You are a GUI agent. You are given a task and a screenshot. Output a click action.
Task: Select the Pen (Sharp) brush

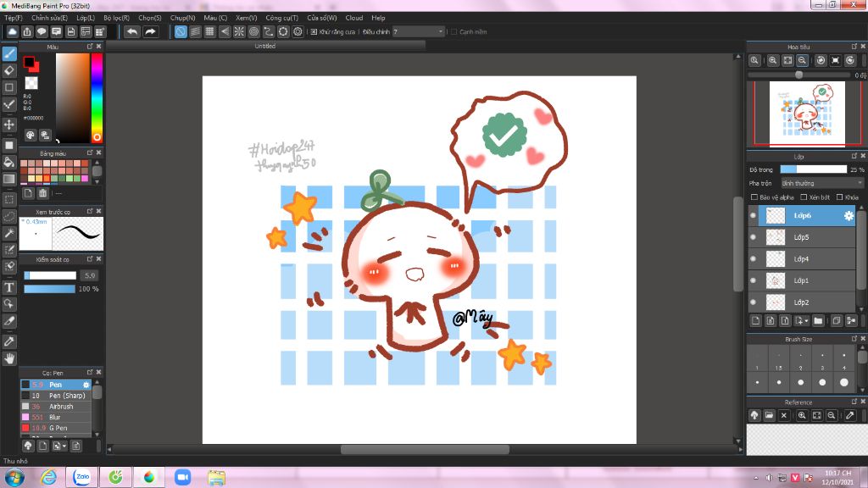(x=56, y=396)
